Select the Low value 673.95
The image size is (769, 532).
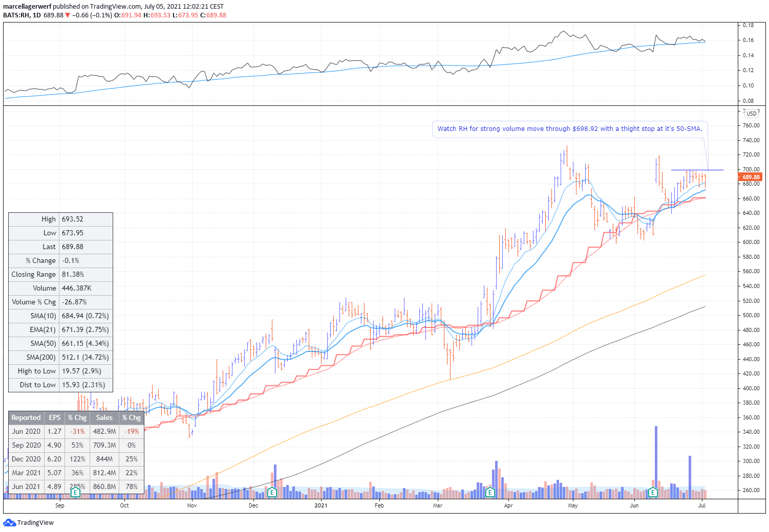(x=73, y=233)
